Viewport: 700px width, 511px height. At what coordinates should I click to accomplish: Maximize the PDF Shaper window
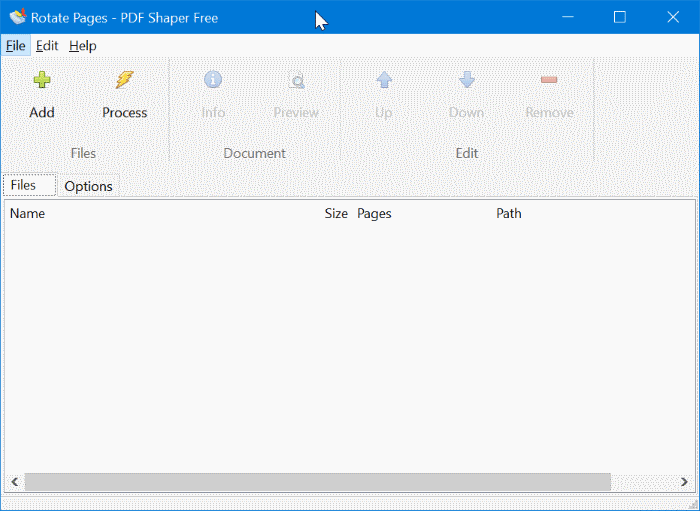click(x=620, y=17)
